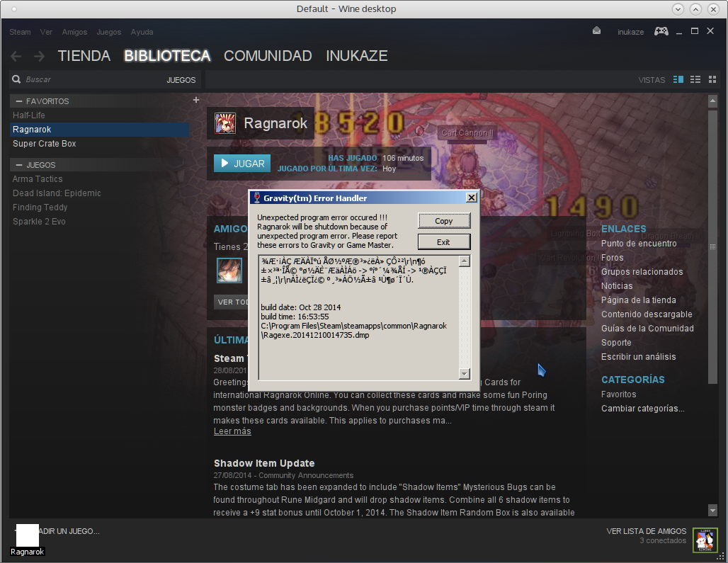Select the BIBLIOTECA tab
This screenshot has width=728, height=563.
tap(167, 56)
